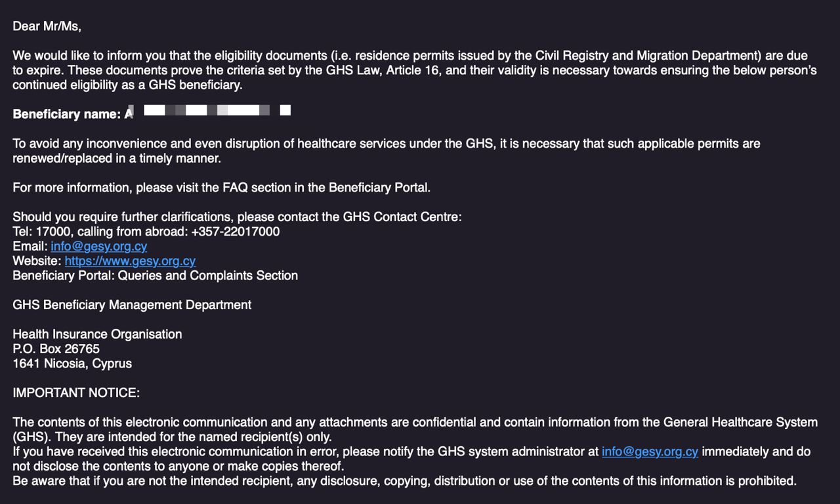Click the "Be aware that" final sentence
This screenshot has height=504, width=840.
point(49,481)
